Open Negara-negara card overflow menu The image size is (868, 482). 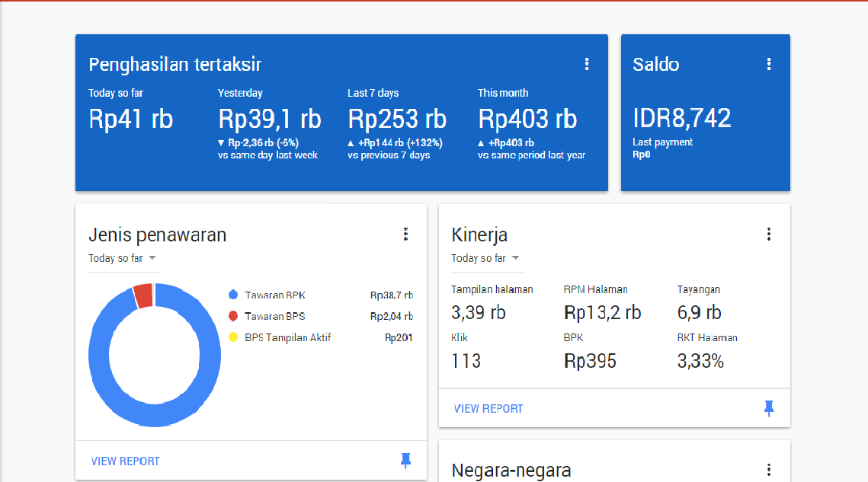769,470
